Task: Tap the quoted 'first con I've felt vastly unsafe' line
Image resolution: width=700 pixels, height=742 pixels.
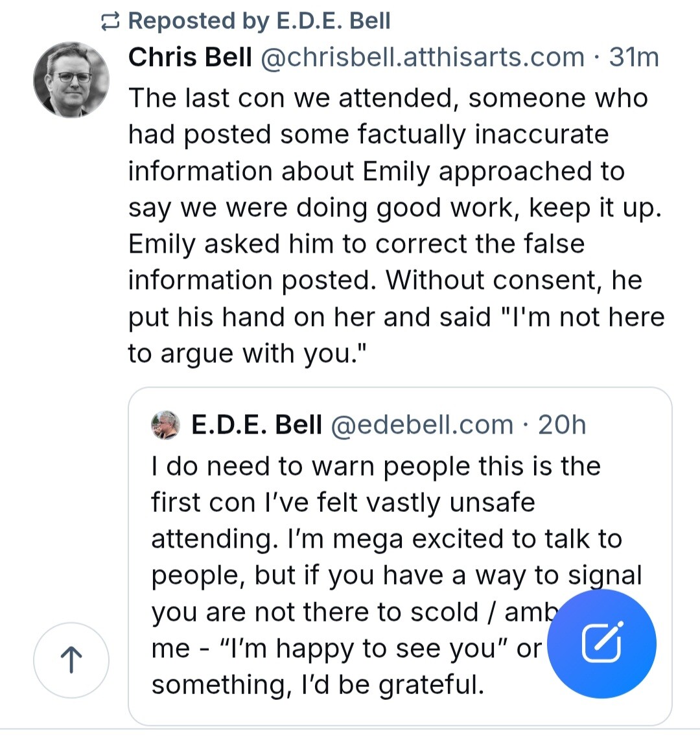Action: (343, 503)
